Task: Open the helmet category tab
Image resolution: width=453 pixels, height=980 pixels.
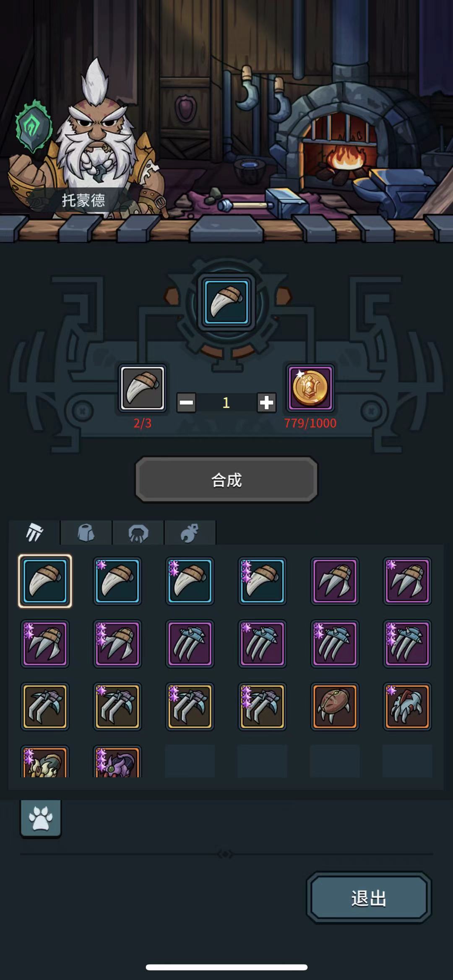Action: click(x=138, y=533)
